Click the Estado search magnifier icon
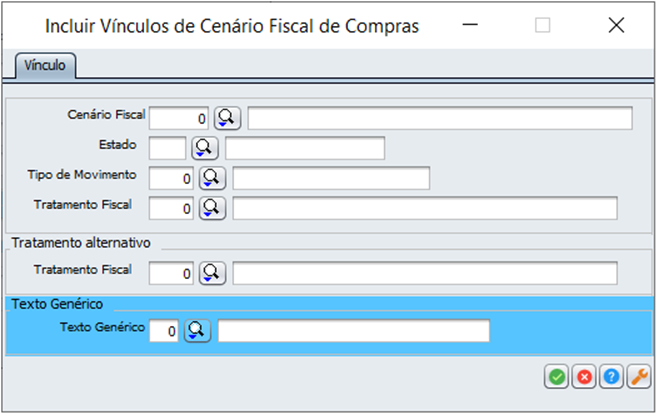 [x=206, y=148]
